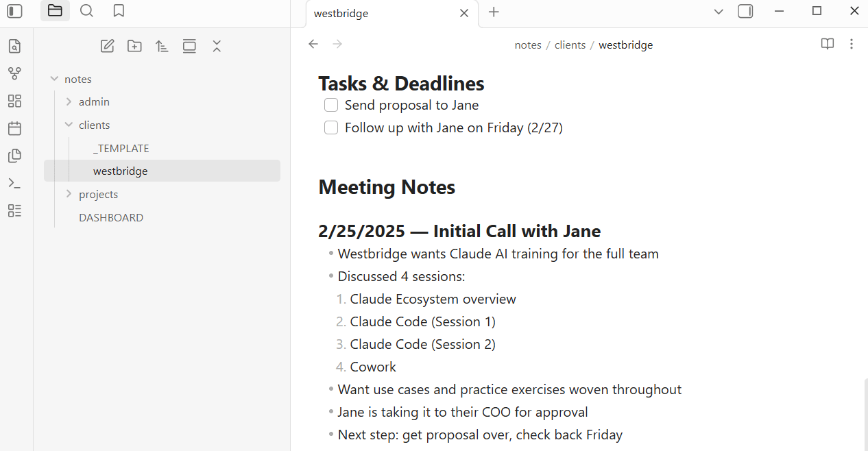Switch to the search tab in sidebar

click(86, 11)
